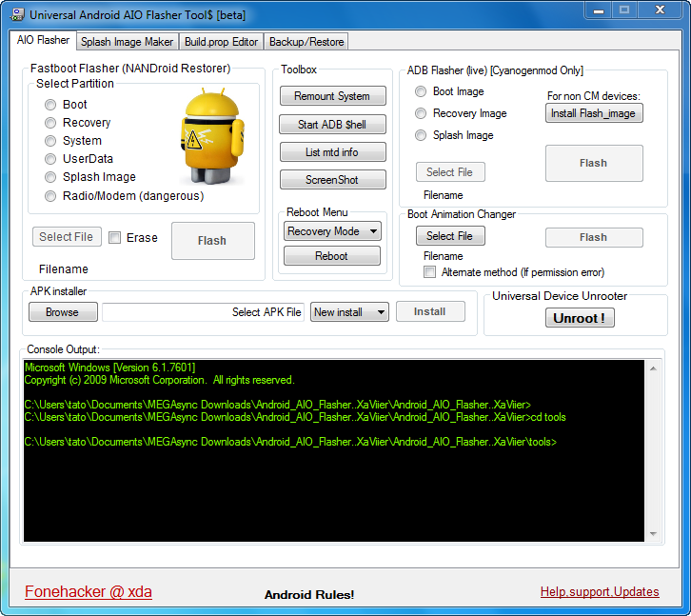Select the UserData partition radio button
This screenshot has height=616, width=691.
pyautogui.click(x=50, y=159)
